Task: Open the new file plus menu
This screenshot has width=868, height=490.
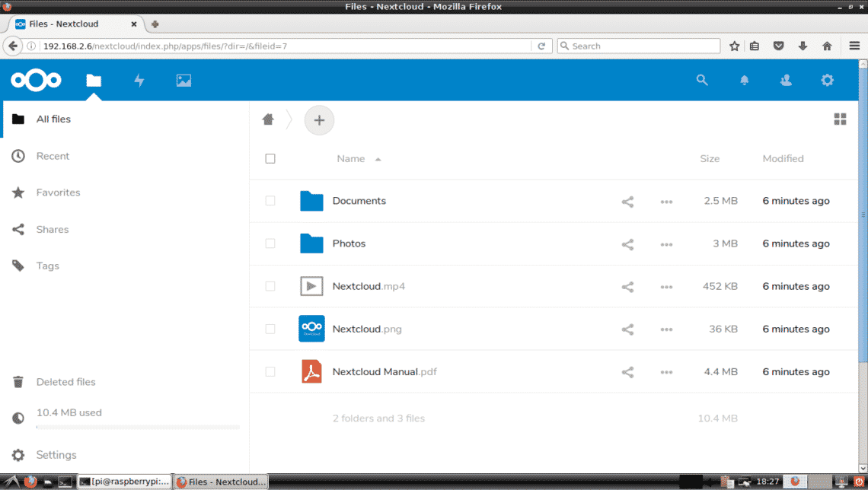Action: [319, 120]
